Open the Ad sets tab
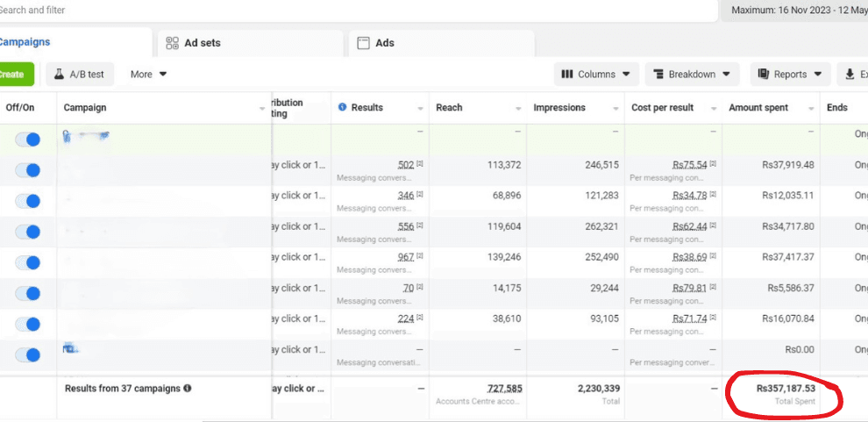Image resolution: width=868 pixels, height=422 pixels. (x=250, y=43)
